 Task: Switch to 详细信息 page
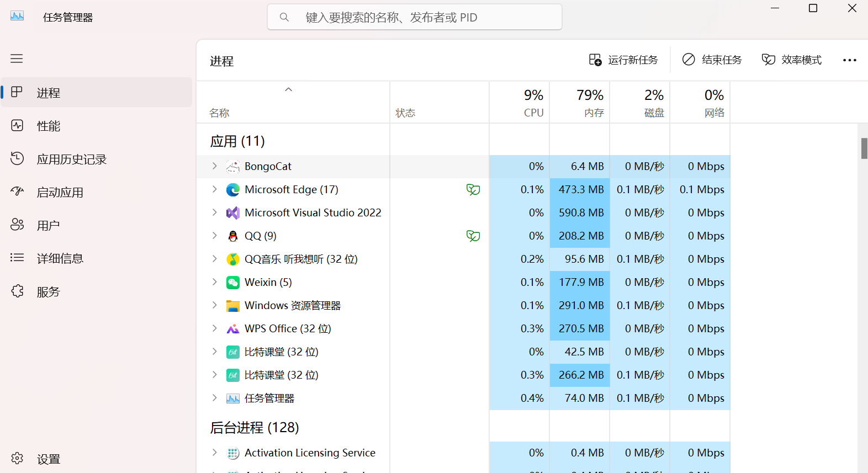click(97, 258)
